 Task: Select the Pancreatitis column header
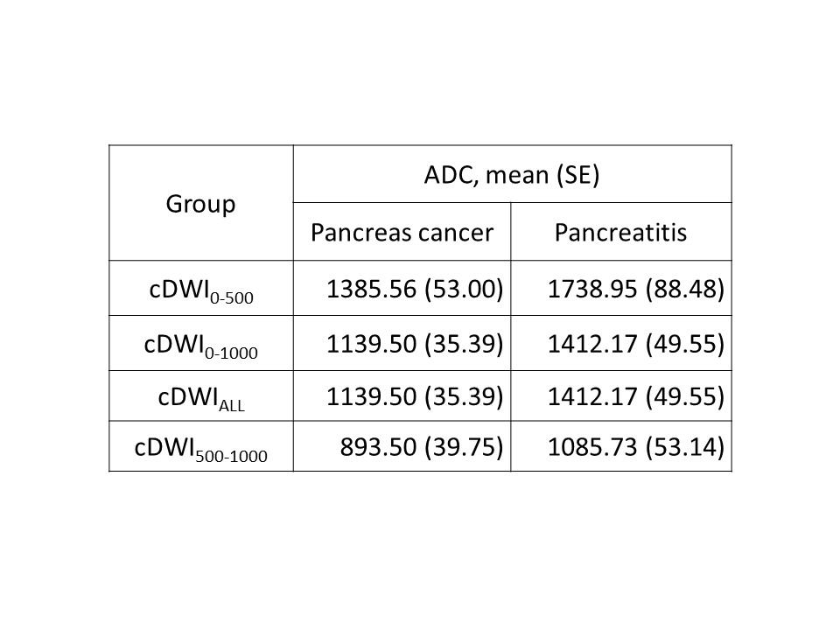pos(620,233)
